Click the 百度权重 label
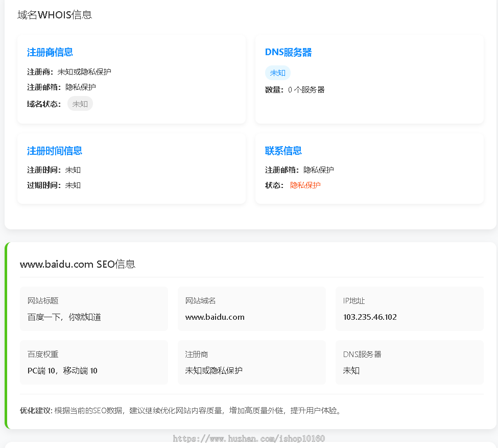This screenshot has height=448, width=498. (x=43, y=355)
